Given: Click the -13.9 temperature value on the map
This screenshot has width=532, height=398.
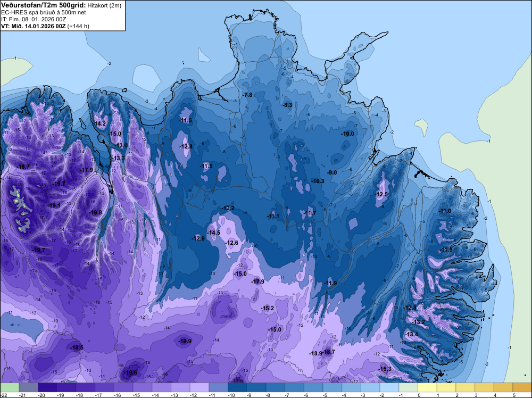Looking at the screenshot, I should [x=315, y=353].
